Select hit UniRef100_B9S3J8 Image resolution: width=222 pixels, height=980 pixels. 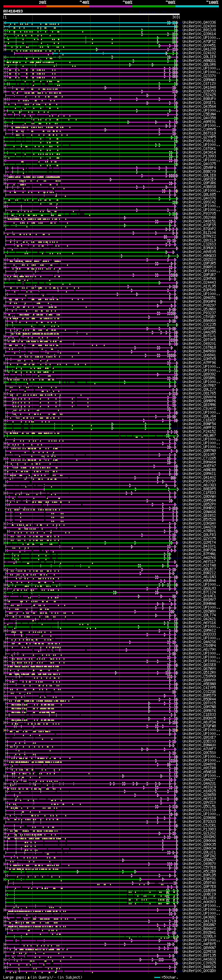point(199,30)
